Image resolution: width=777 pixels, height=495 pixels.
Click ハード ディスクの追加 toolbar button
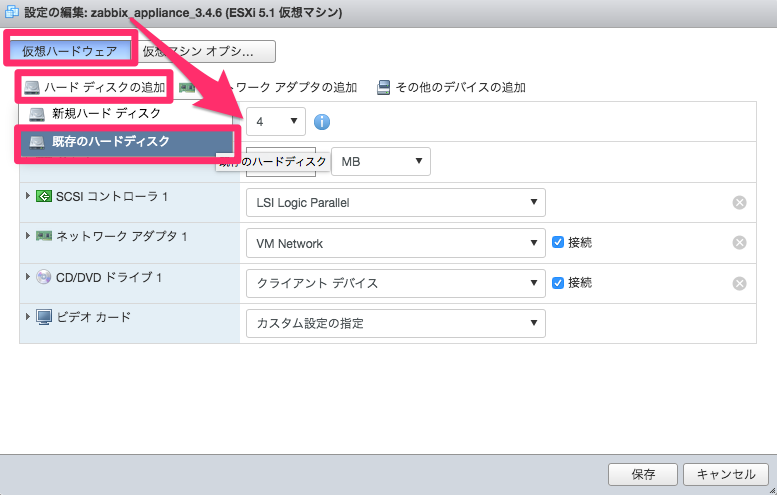coord(94,87)
